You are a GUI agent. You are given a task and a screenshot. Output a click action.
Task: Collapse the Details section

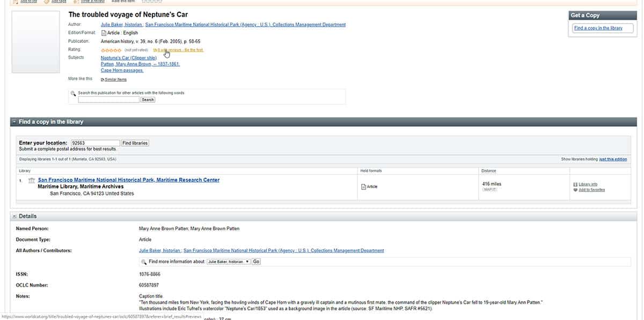point(14,216)
